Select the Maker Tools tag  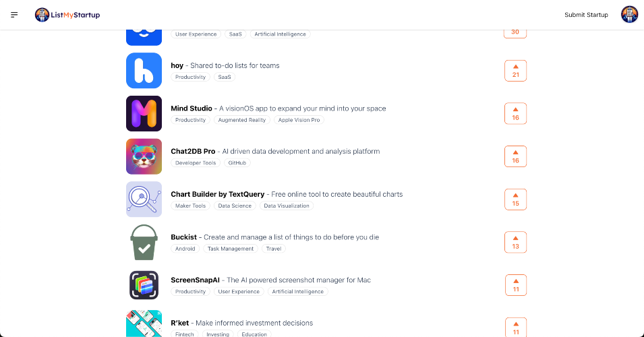pos(191,206)
